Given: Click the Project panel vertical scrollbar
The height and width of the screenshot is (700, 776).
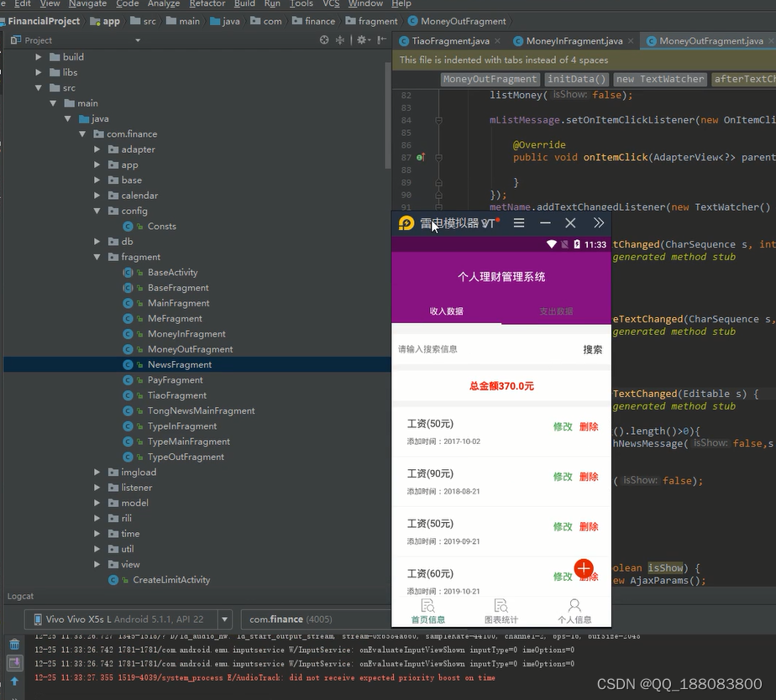Looking at the screenshot, I should (x=387, y=117).
